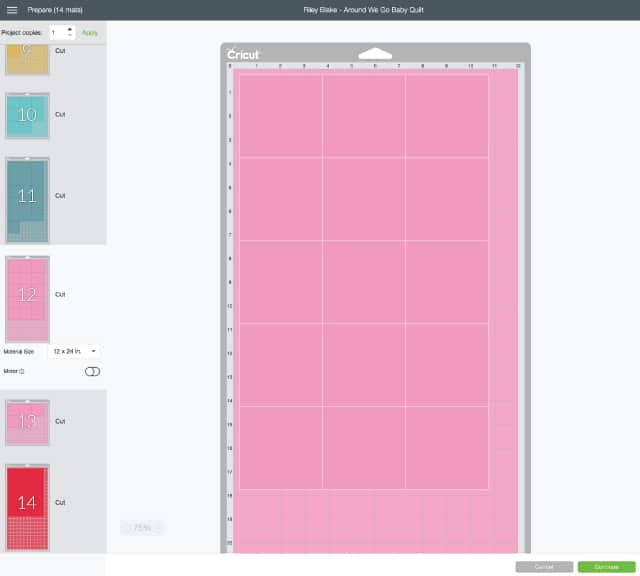
Task: Select the red mat 14 thumbnail
Action: coord(27,507)
